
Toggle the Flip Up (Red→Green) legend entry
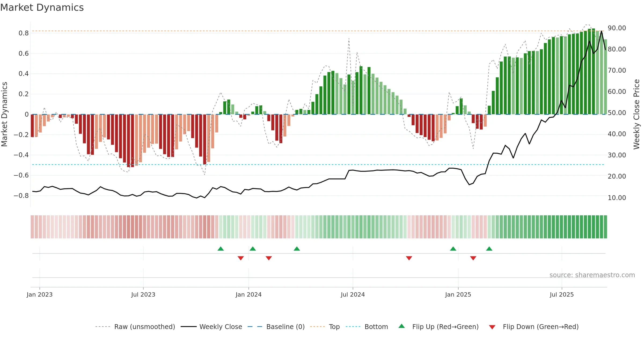tap(438, 327)
